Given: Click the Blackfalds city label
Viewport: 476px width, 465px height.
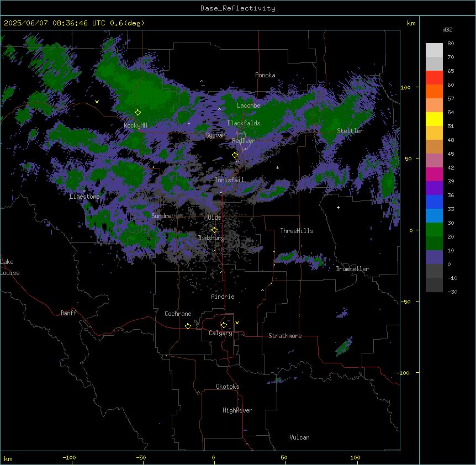Looking at the screenshot, I should point(244,123).
